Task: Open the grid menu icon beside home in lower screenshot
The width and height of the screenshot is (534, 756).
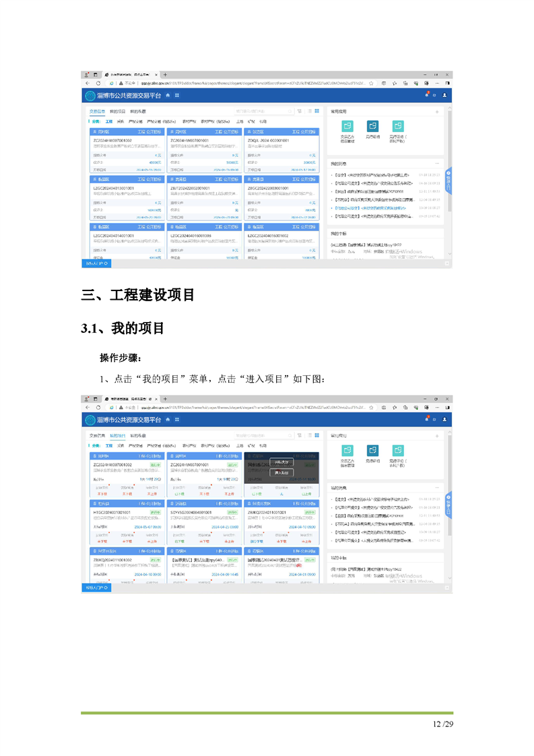Action: (177, 419)
